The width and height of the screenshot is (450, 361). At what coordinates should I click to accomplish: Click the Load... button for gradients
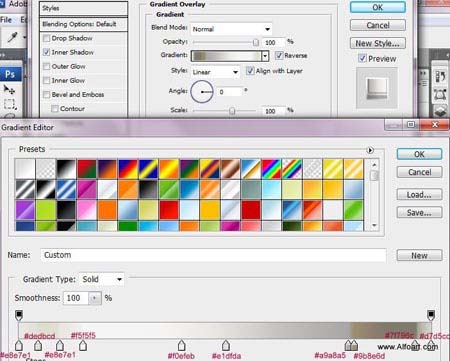[419, 195]
